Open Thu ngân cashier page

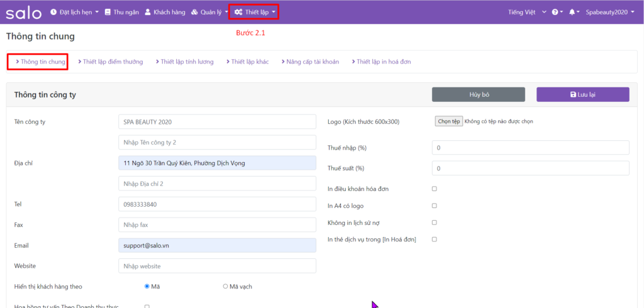click(121, 12)
